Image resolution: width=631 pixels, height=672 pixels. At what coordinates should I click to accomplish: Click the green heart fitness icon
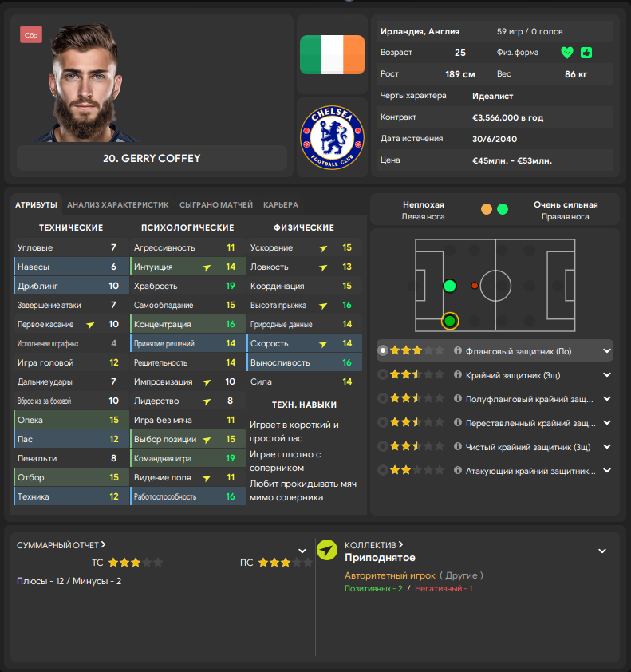tap(567, 53)
